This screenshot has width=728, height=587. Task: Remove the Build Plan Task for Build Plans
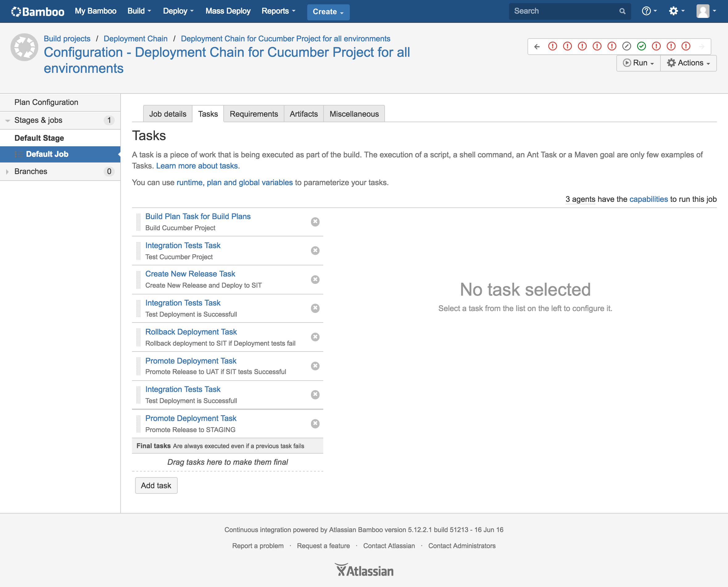(315, 222)
